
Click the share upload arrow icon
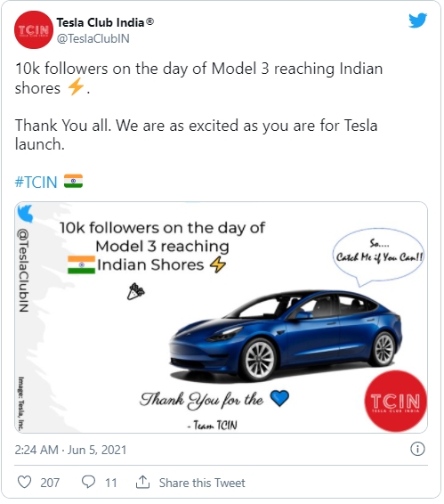click(142, 482)
